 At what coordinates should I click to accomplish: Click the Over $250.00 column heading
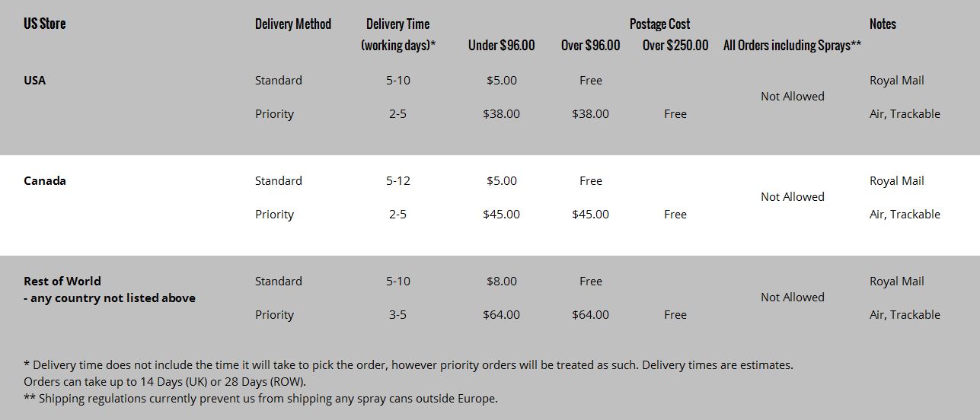coord(675,46)
